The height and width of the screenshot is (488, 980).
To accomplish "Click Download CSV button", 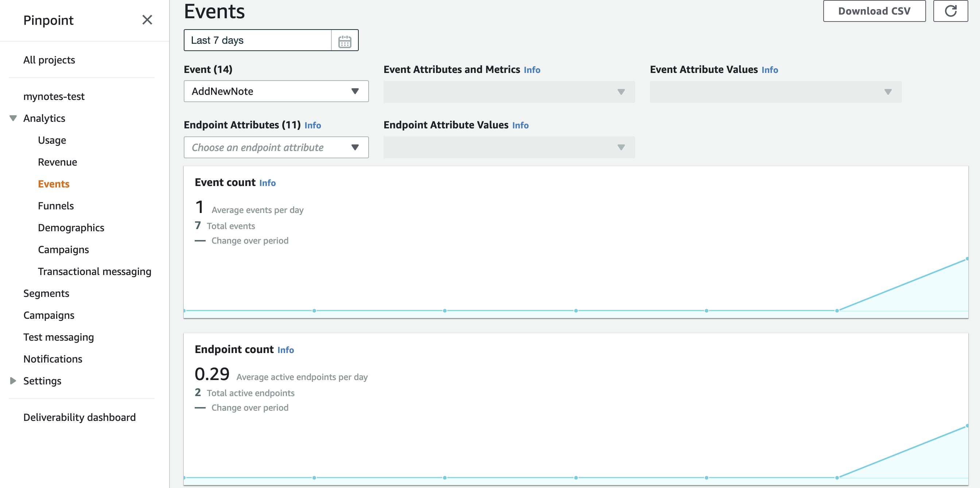I will [874, 11].
